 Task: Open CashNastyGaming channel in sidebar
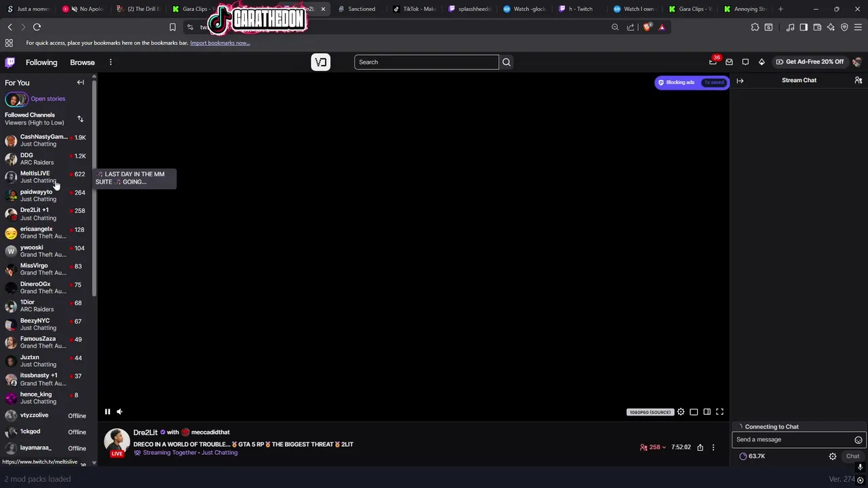46,140
